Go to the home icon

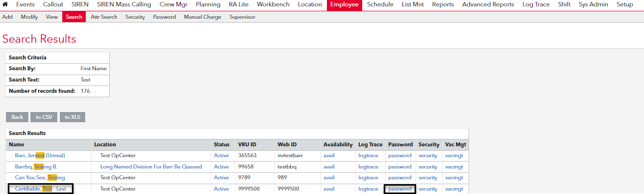(x=5, y=4)
